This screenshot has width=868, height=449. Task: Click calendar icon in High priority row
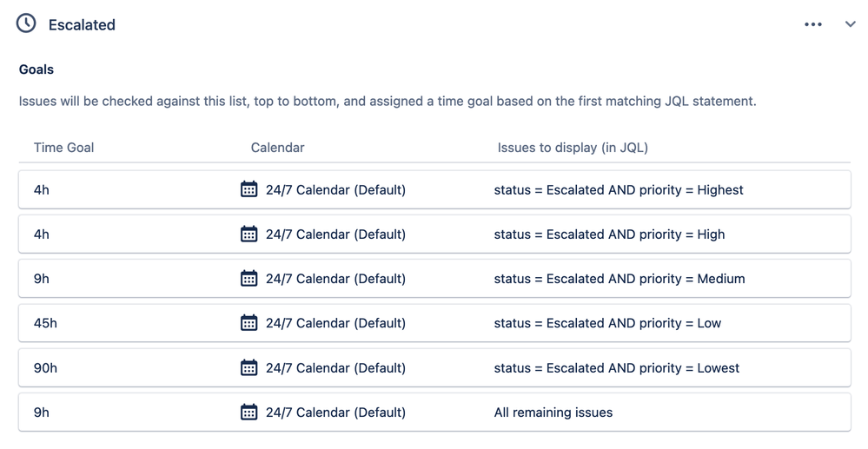[249, 234]
